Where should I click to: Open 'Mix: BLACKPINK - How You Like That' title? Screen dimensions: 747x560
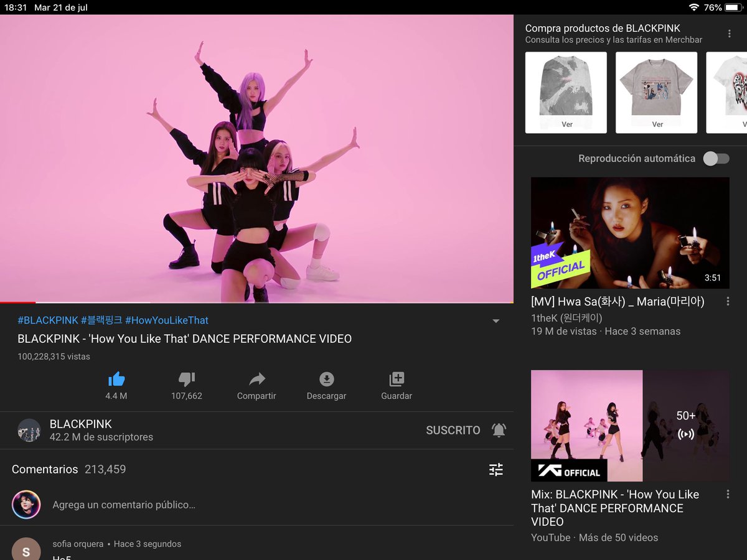[x=615, y=508]
